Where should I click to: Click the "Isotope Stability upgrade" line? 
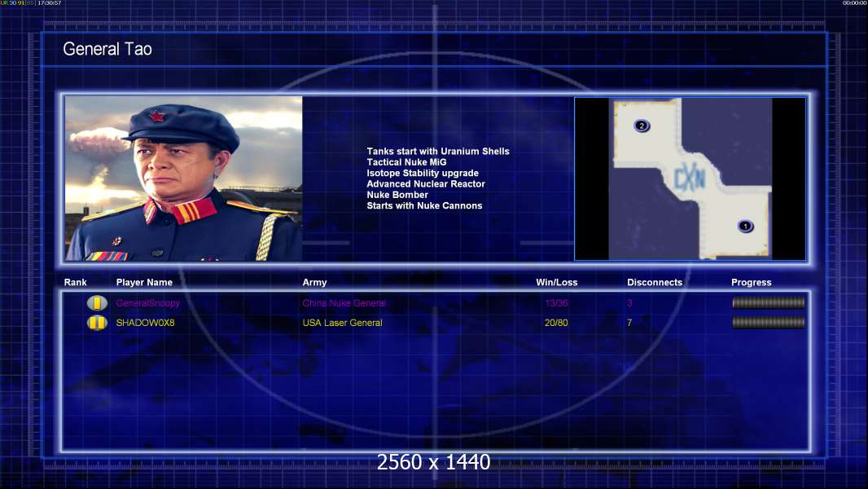(x=423, y=173)
